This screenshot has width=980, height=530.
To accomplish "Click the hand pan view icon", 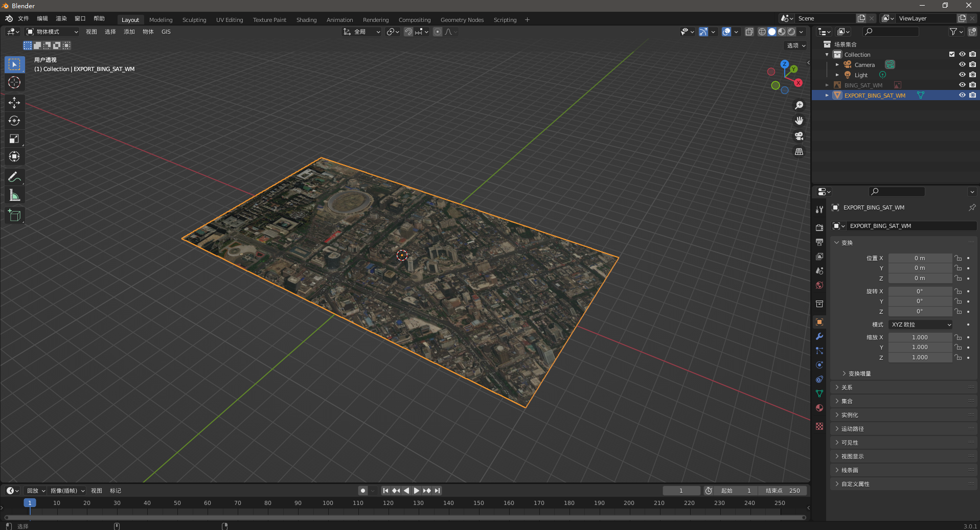I will 799,121.
